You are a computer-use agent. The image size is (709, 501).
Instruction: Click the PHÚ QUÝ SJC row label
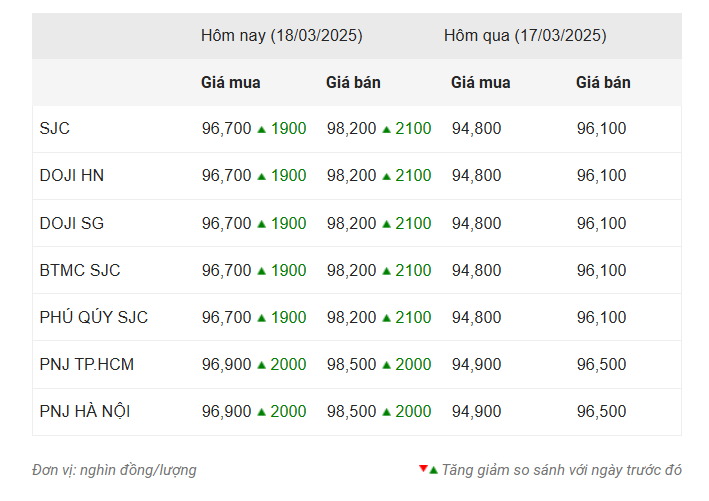tap(94, 318)
